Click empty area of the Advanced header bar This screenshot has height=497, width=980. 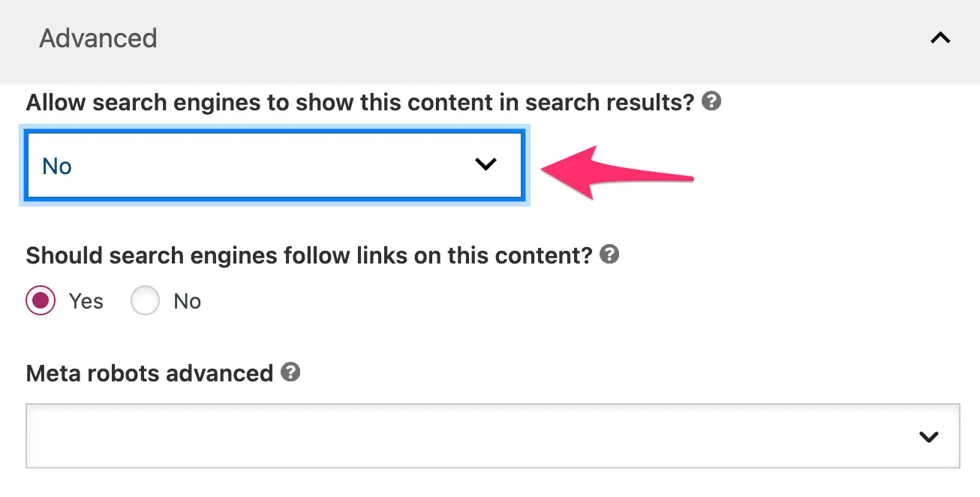[x=525, y=38]
